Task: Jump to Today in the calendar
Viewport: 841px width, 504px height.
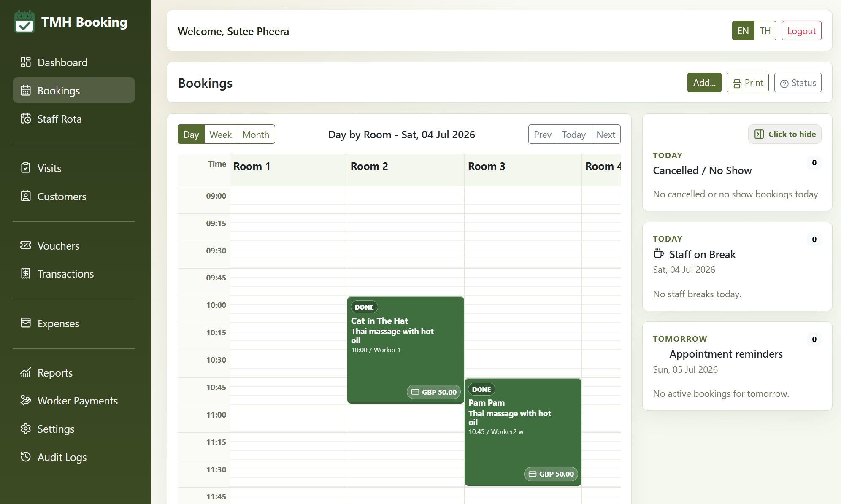Action: click(574, 134)
